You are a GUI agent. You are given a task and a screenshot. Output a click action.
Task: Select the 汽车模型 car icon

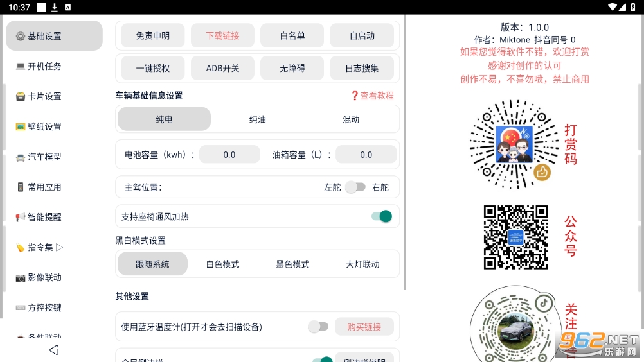(x=20, y=157)
